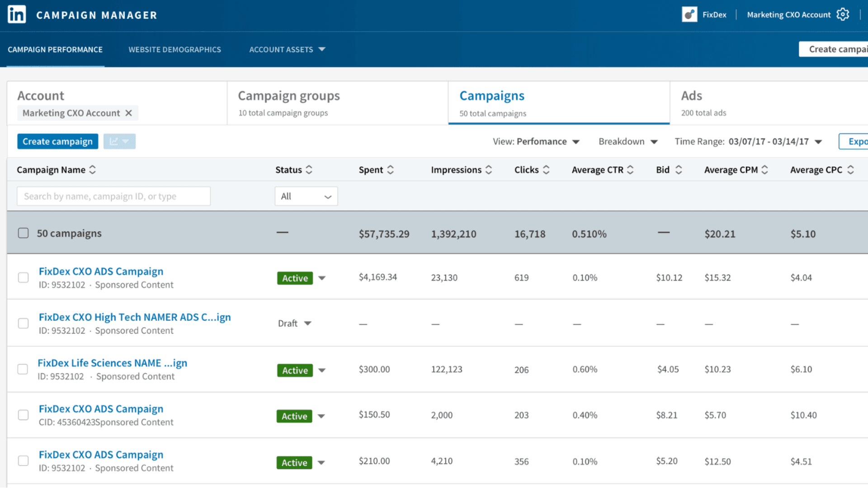This screenshot has height=488, width=868.
Task: Focus the campaign search input field
Action: (113, 197)
